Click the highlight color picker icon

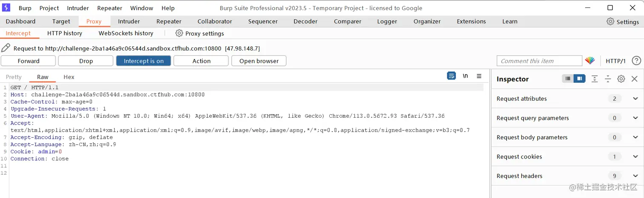pos(590,61)
